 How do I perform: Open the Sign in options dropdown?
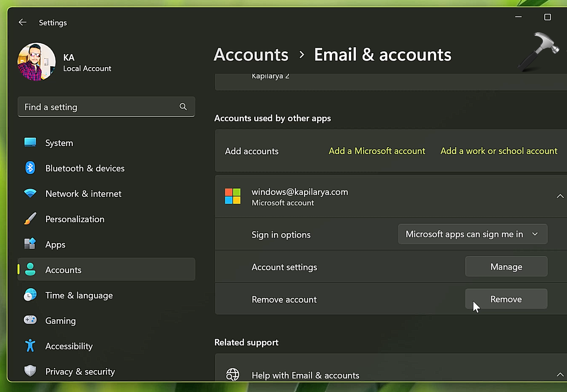pos(472,234)
